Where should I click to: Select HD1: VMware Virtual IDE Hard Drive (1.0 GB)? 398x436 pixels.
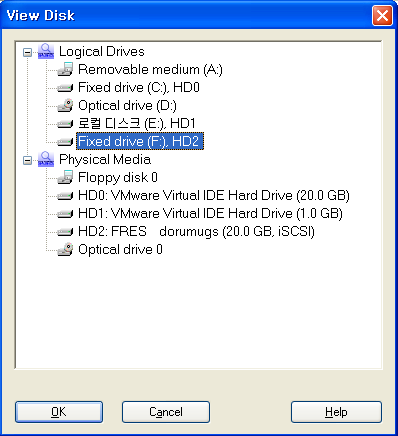pyautogui.click(x=210, y=214)
